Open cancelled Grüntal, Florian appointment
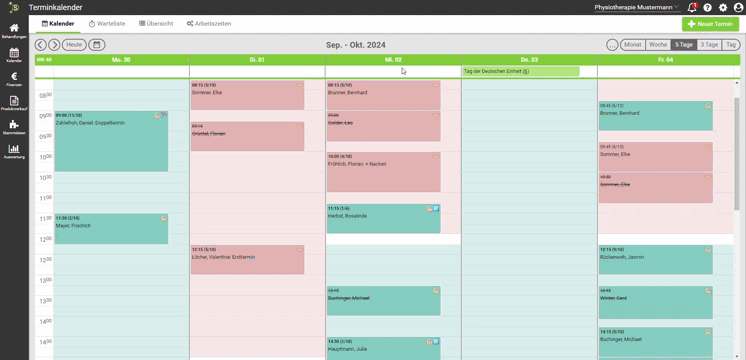Screen dimensions: 746x360 [247, 136]
